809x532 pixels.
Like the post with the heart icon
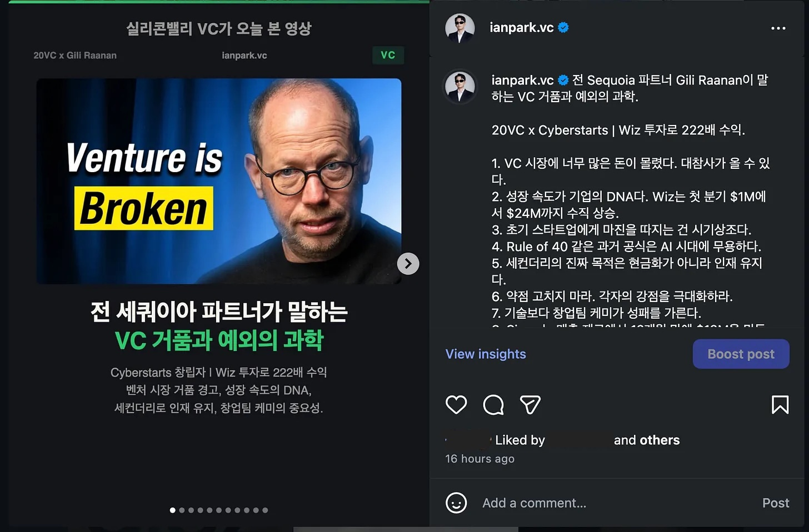(x=456, y=405)
